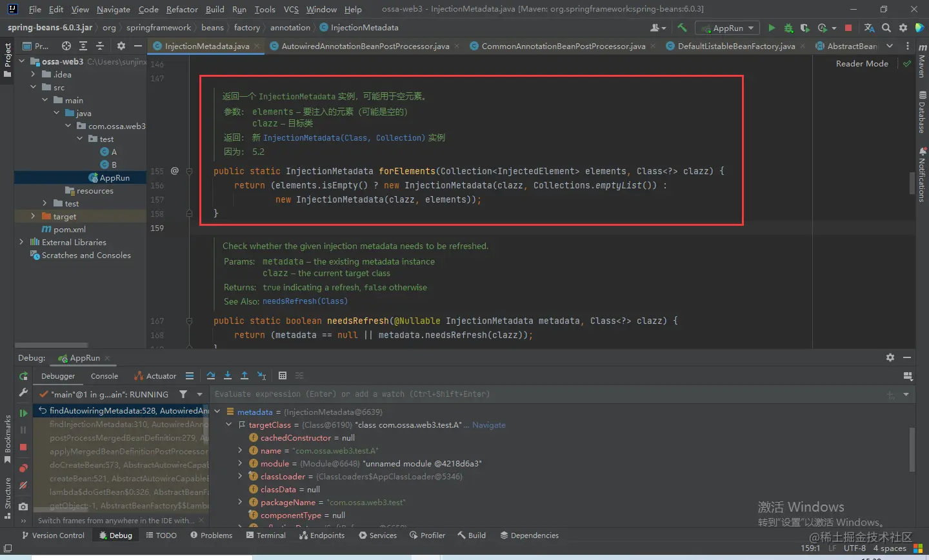
Task: Open the profiler run options dropdown arrow
Action: [x=834, y=28]
